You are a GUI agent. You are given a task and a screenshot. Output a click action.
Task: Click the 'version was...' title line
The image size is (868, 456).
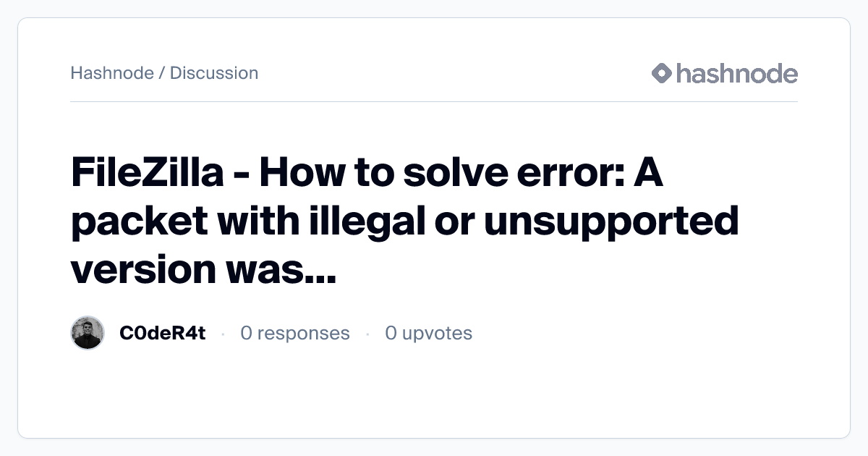coord(203,269)
